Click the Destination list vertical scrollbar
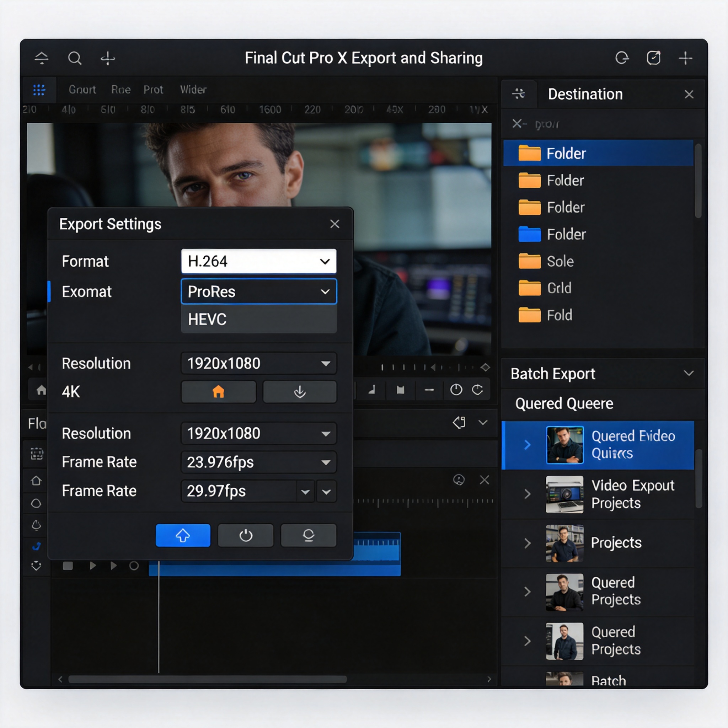Image resolution: width=728 pixels, height=728 pixels. tap(698, 181)
